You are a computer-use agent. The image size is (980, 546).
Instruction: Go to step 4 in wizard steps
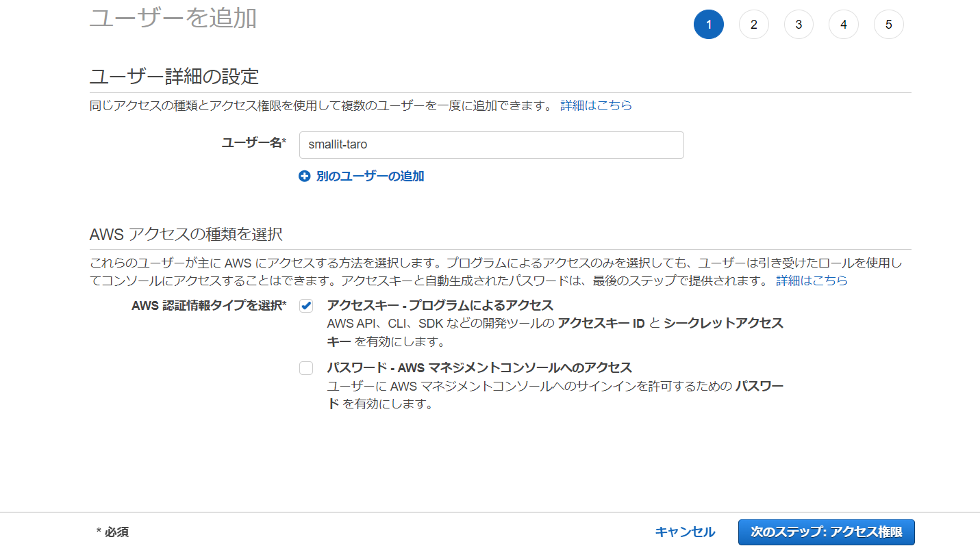click(x=843, y=25)
